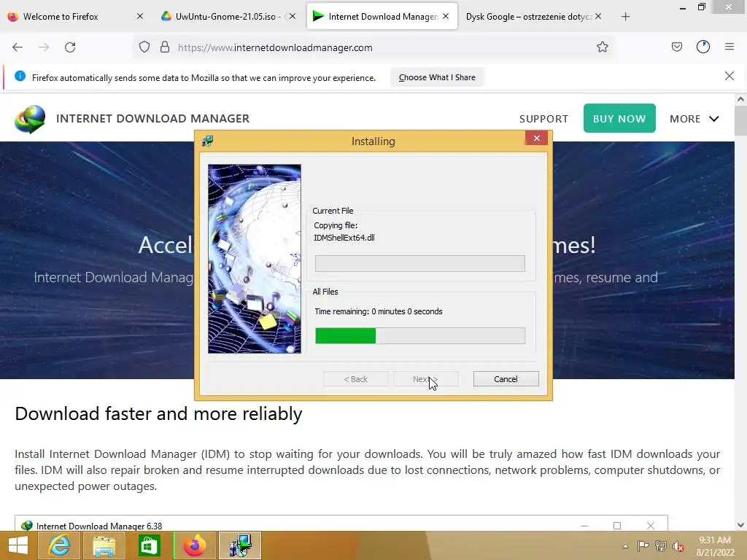Click the Time remaining text
This screenshot has height=560, width=747.
click(x=379, y=311)
